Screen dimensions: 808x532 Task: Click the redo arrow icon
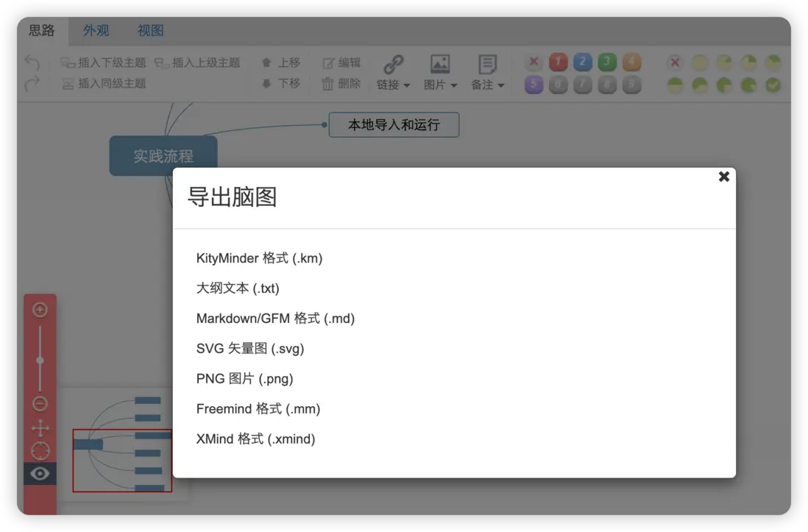(x=32, y=83)
